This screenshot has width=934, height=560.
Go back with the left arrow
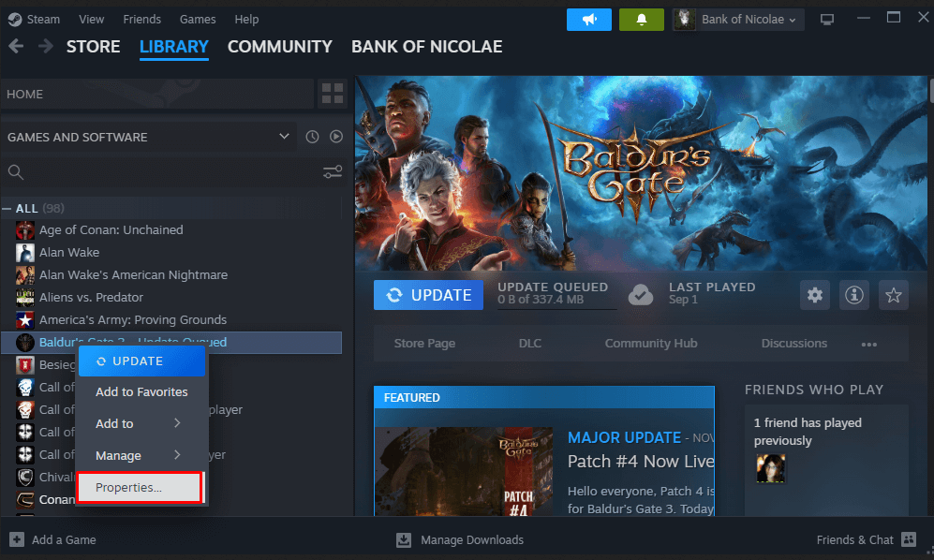(16, 46)
